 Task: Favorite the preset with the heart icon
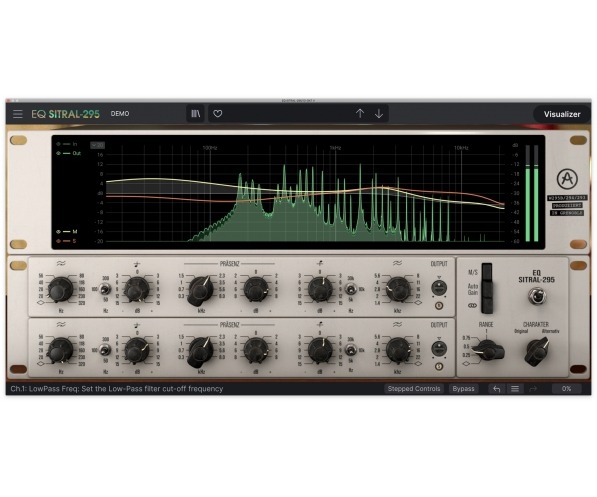217,114
